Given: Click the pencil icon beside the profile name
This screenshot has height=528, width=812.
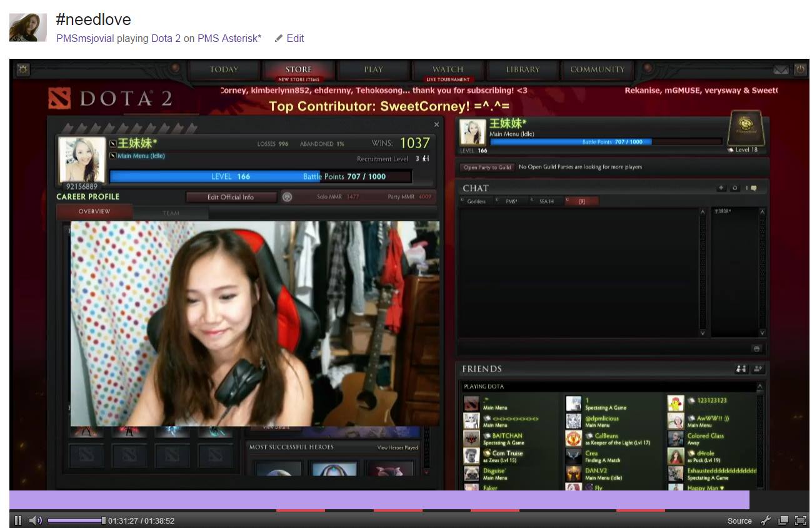Looking at the screenshot, I should click(113, 144).
